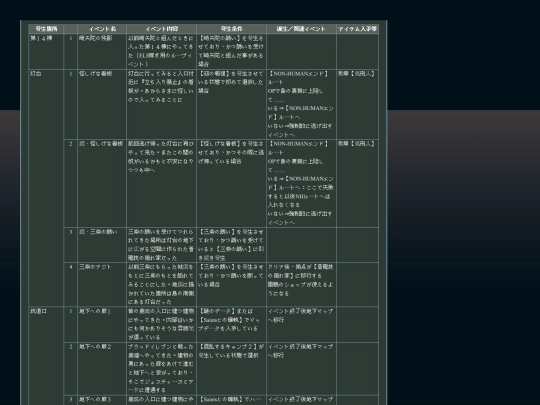This screenshot has height=405, width=540.
Task: Click the 派生／関連イベント column header
Action: pyautogui.click(x=301, y=29)
